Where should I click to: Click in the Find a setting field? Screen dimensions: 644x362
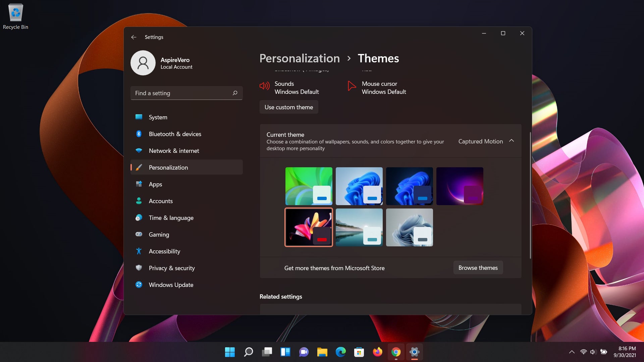[x=186, y=93]
